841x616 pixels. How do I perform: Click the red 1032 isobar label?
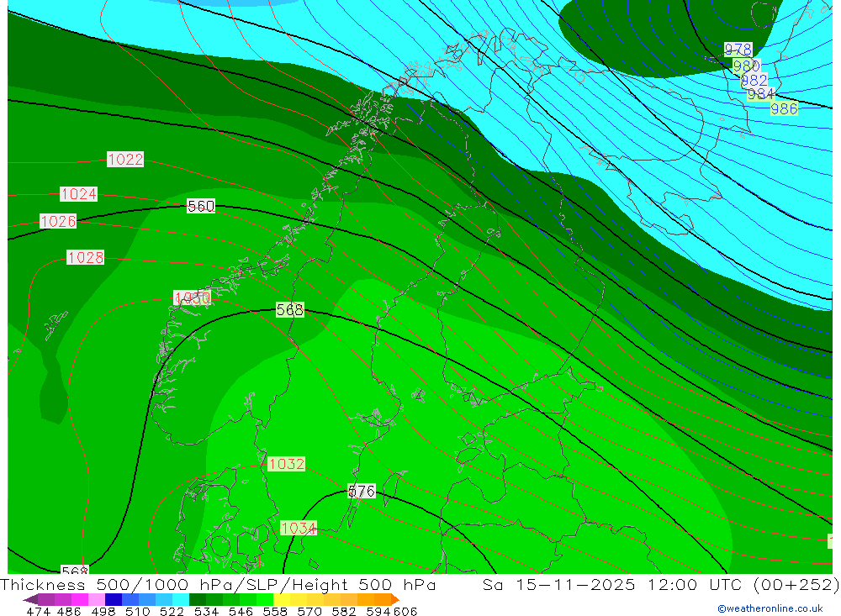[287, 464]
